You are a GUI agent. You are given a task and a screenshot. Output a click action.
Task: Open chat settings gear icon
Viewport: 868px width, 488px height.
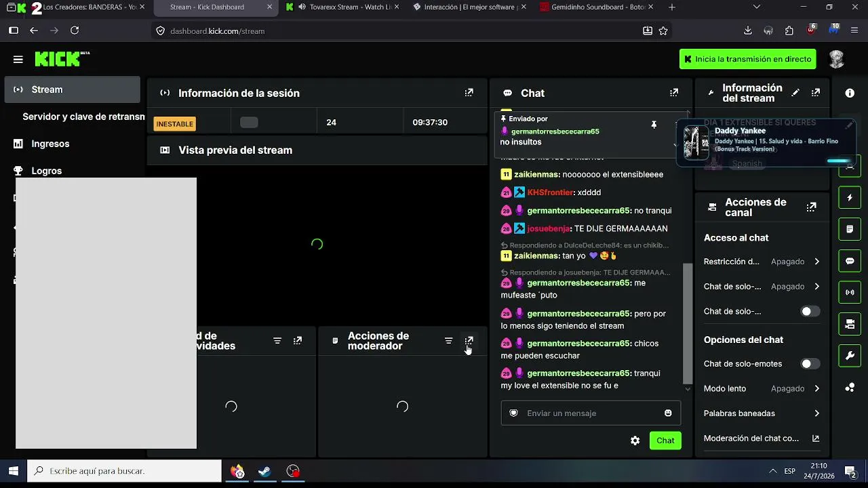tap(635, 441)
